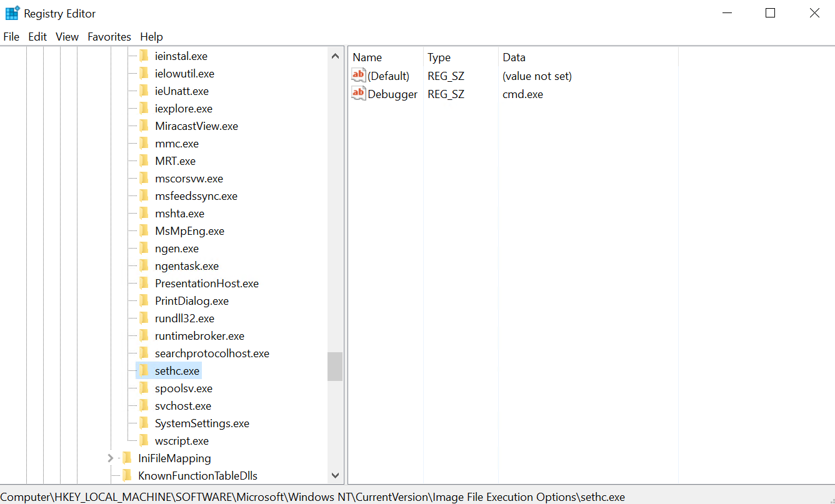The image size is (835, 504).
Task: Select the wscript.exe key
Action: coord(182,441)
